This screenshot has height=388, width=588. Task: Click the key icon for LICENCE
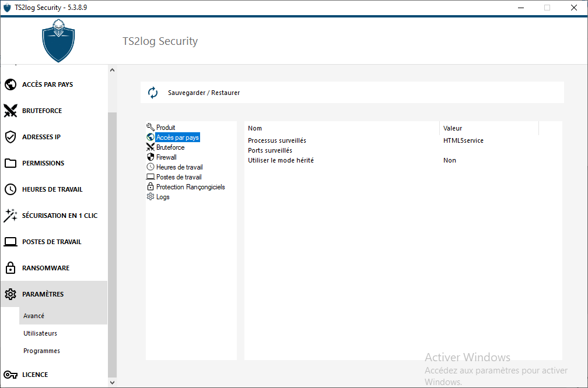point(10,375)
